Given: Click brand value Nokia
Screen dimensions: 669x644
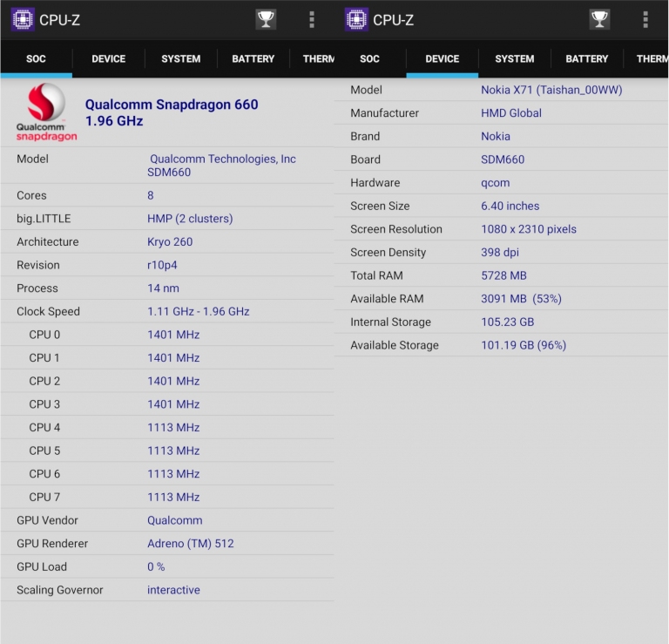Looking at the screenshot, I should pos(496,136).
